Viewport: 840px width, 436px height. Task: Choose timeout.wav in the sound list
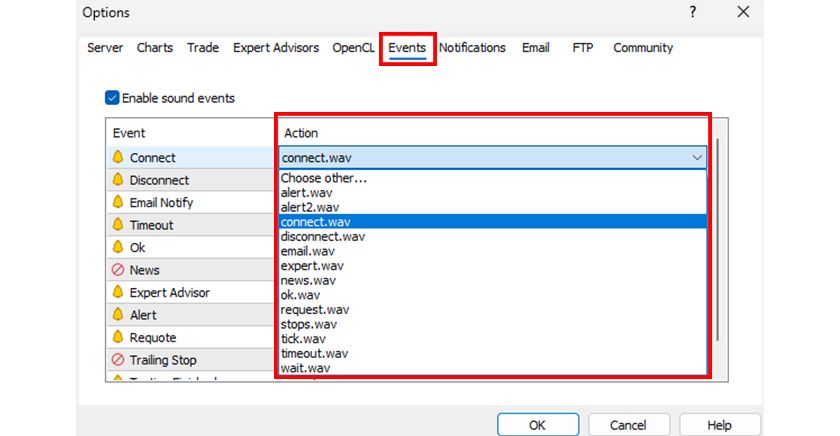pyautogui.click(x=314, y=353)
